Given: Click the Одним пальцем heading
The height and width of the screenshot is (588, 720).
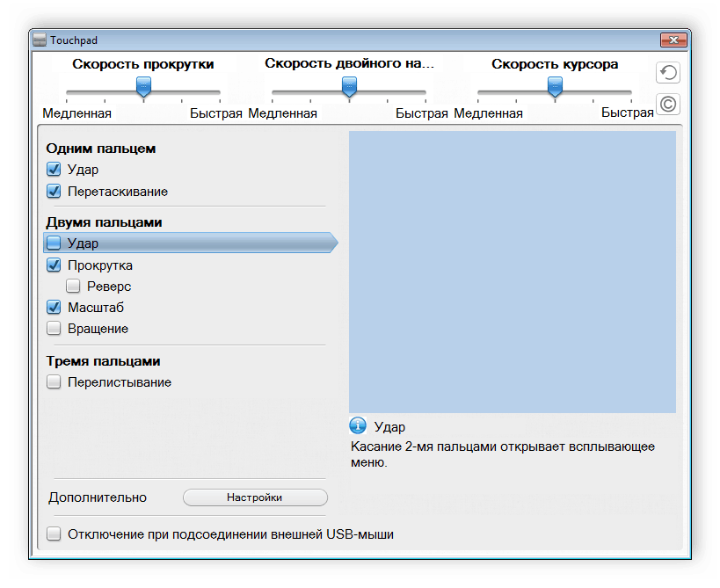Looking at the screenshot, I should point(100,149).
